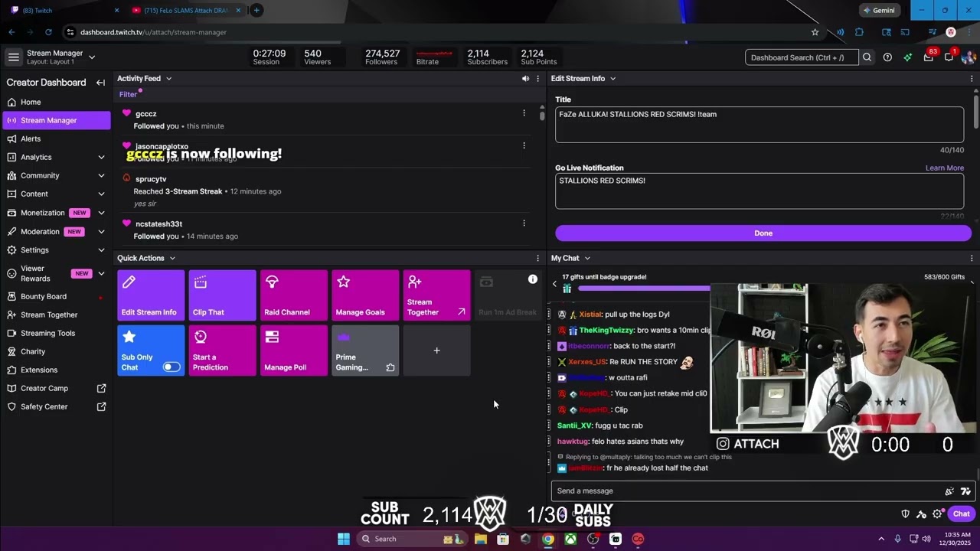This screenshot has width=980, height=551.
Task: Click the purple Done button
Action: [x=763, y=233]
